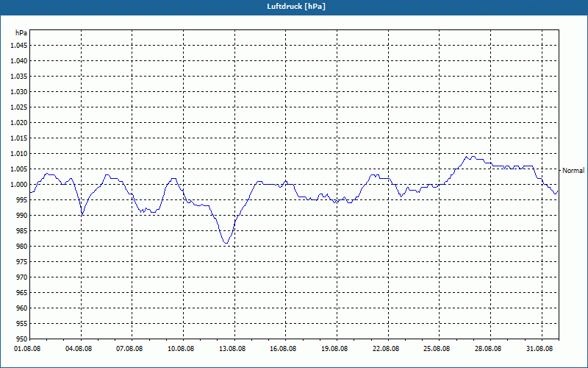Viewport: 588px width, 368px height.
Task: Select the 1.040 y-axis value
Action: click(x=19, y=61)
